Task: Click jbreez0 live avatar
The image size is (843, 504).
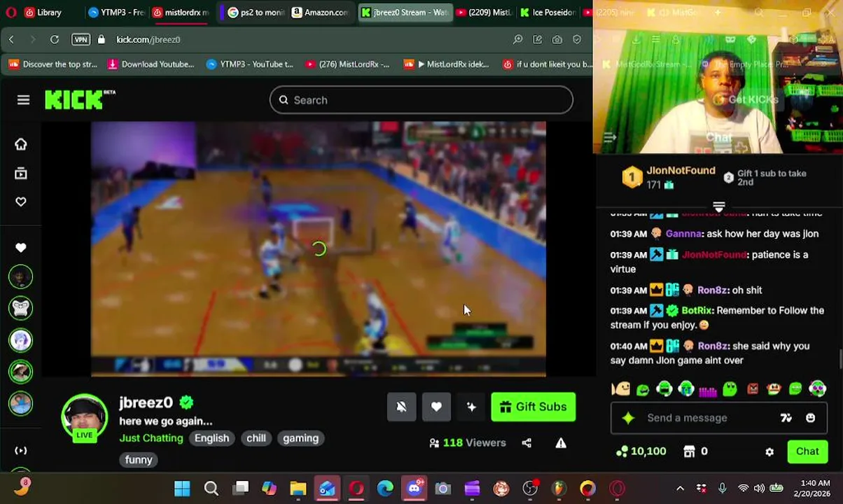Action: coord(85,418)
